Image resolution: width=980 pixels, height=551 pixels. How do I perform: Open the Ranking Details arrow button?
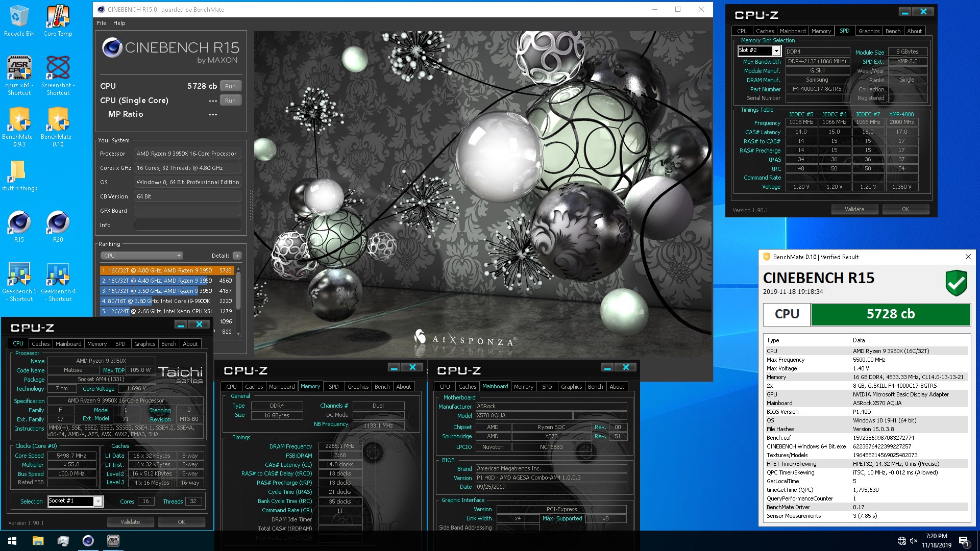tap(237, 256)
